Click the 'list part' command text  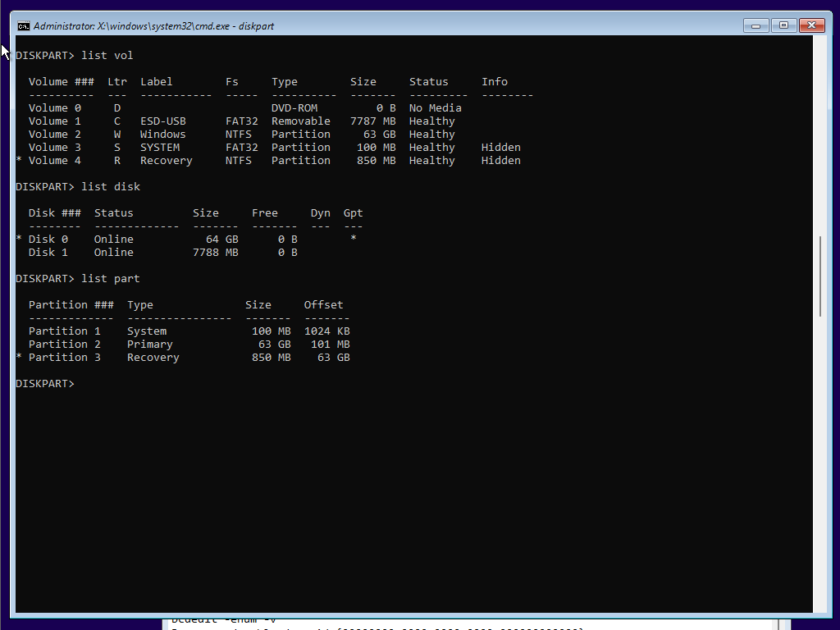coord(111,279)
